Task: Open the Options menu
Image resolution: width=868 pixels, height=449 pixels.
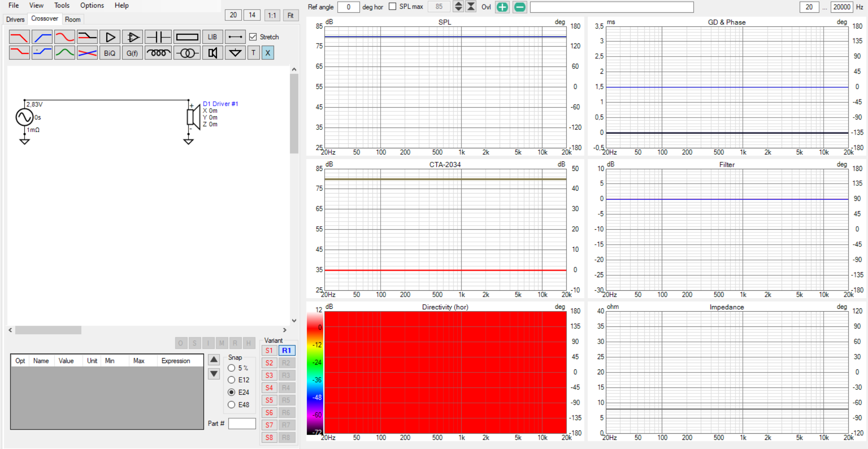Action: click(92, 5)
